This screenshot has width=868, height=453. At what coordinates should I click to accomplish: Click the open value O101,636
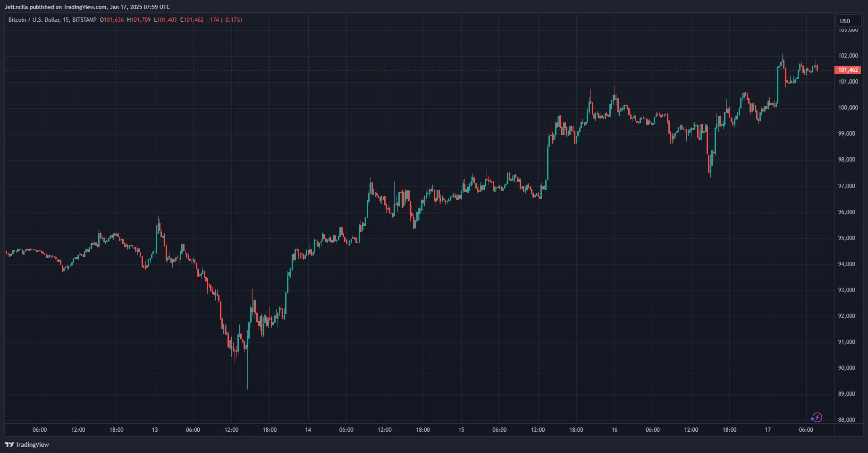[112, 20]
